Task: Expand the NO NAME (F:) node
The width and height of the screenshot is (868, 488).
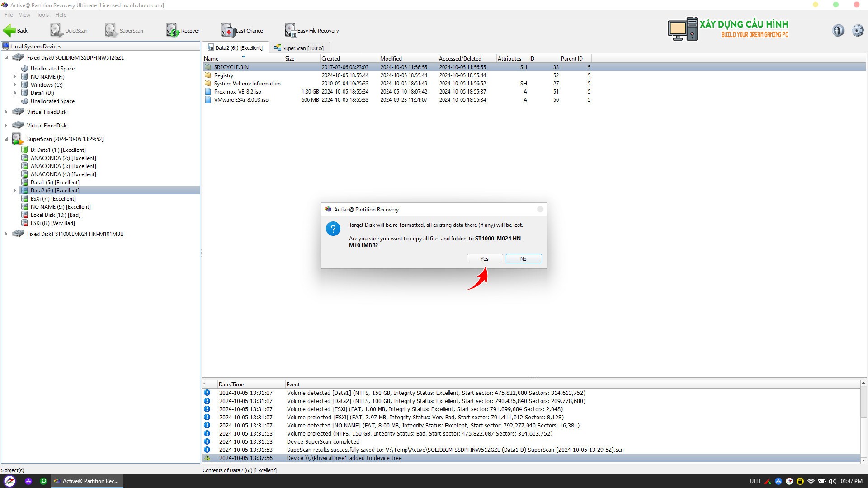Action: (x=15, y=76)
